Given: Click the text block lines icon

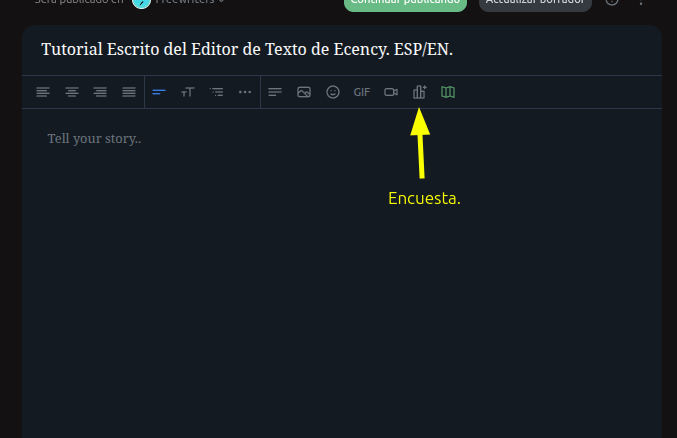Looking at the screenshot, I should [x=275, y=92].
